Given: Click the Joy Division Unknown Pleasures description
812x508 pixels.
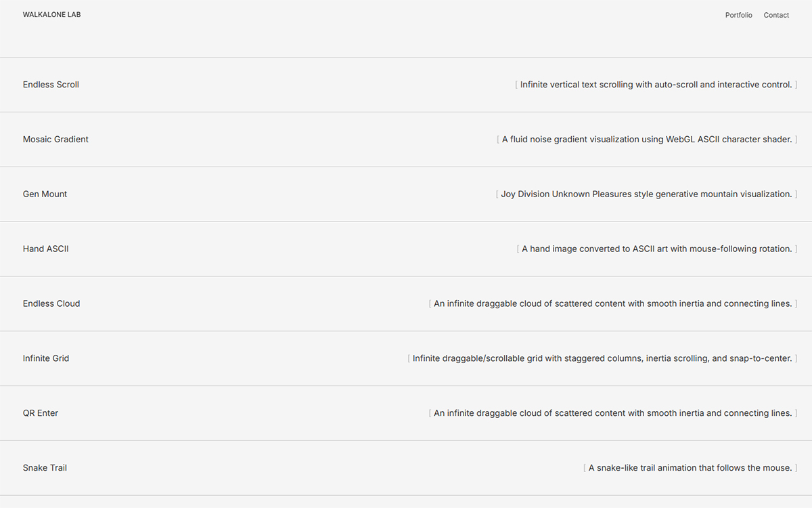Looking at the screenshot, I should click(646, 194).
